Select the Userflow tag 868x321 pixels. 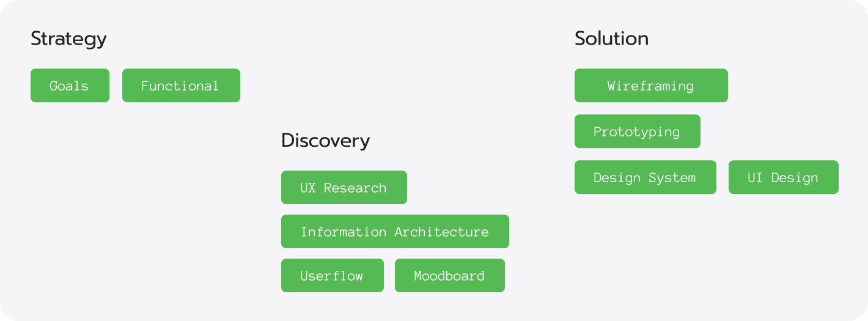(x=332, y=276)
